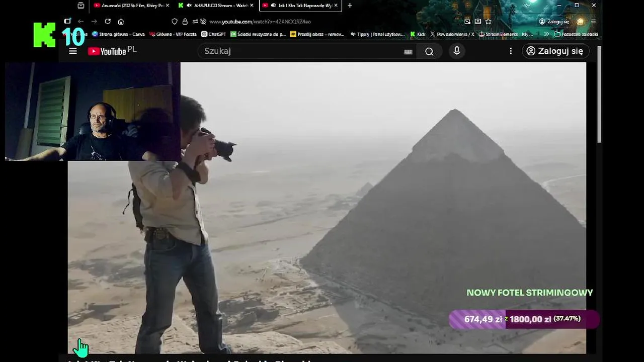The height and width of the screenshot is (362, 644).
Task: Click the streamer webcam overlay
Action: point(93,112)
